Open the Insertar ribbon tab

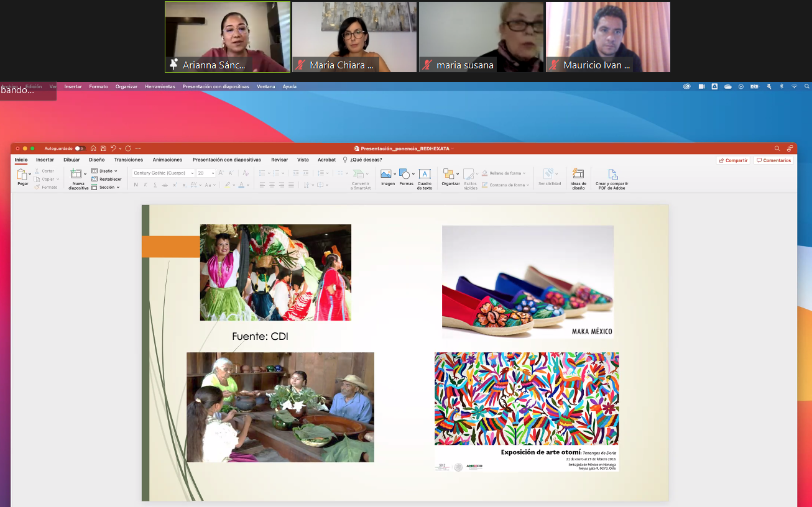point(45,160)
